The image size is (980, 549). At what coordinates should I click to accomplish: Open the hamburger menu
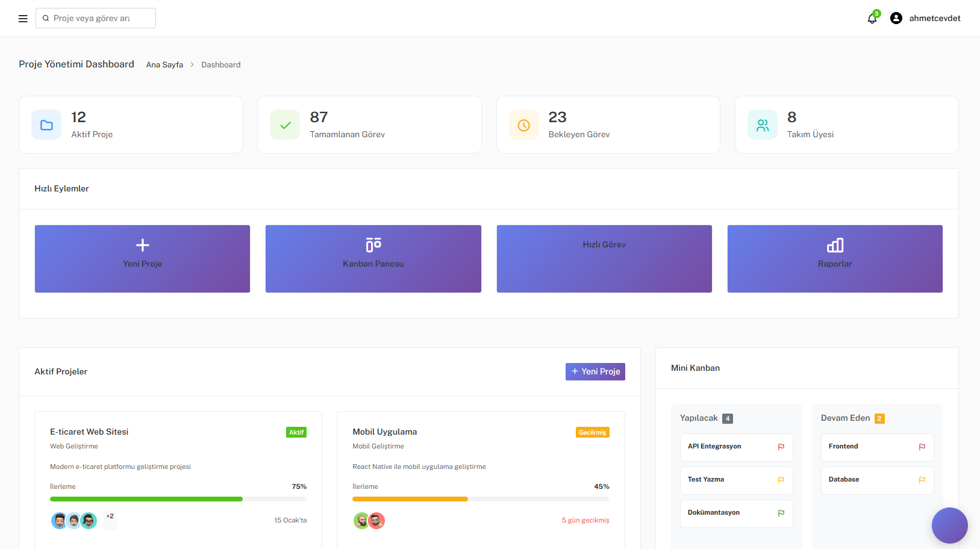[23, 19]
